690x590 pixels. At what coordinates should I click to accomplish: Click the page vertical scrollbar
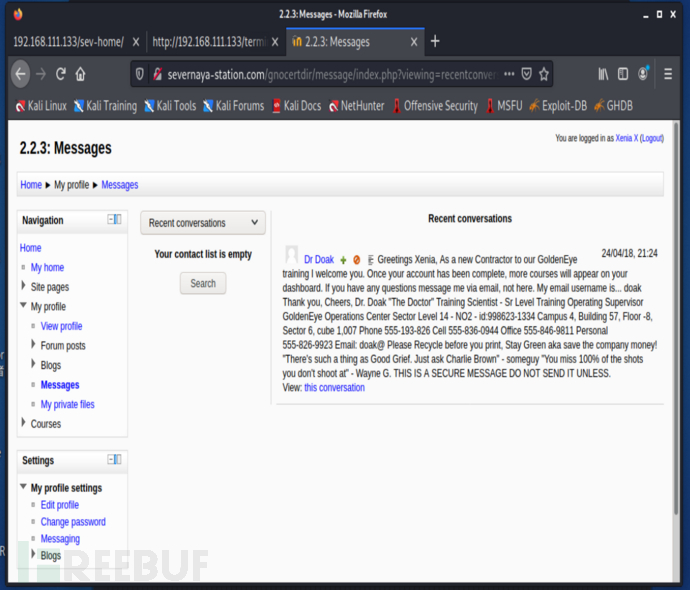[676, 317]
